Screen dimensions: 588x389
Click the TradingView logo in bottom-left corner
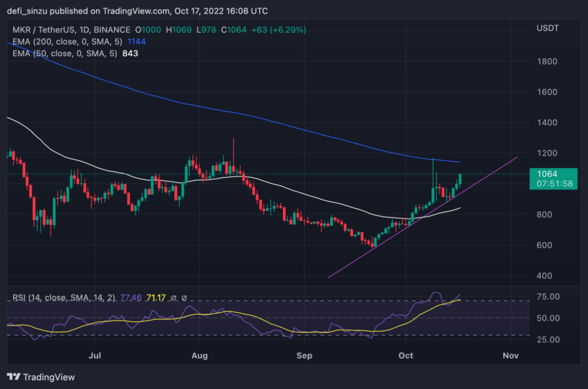coord(41,377)
